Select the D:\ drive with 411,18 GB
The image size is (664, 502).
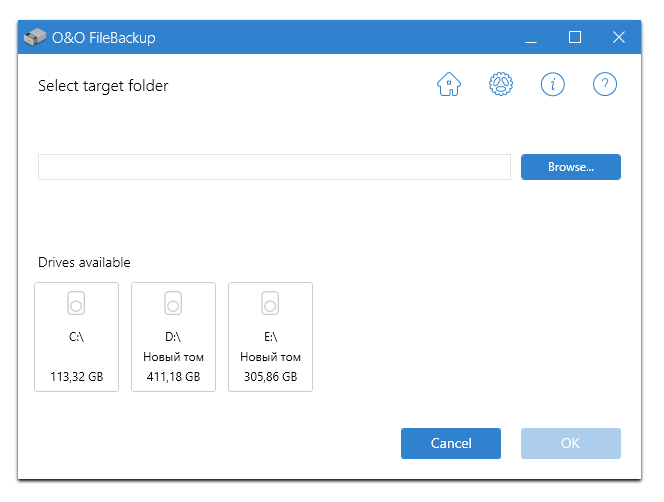click(x=174, y=337)
